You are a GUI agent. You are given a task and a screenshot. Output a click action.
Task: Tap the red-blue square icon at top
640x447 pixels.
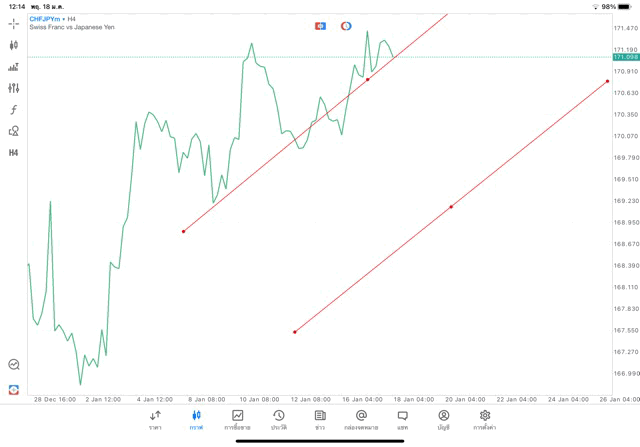pos(320,25)
